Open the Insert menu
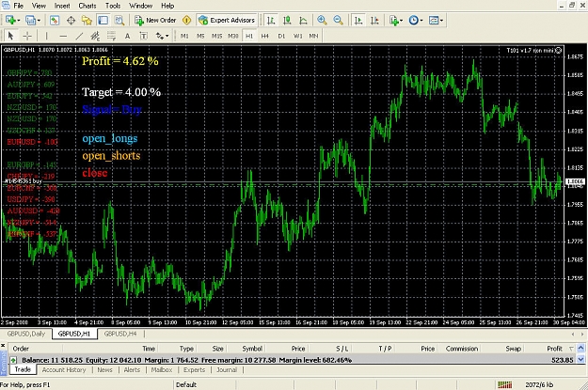Screen dimensions: 588x390 click(62, 6)
